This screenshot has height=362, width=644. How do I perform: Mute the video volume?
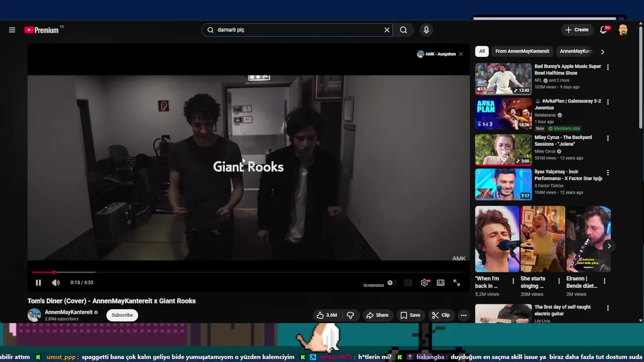56,283
